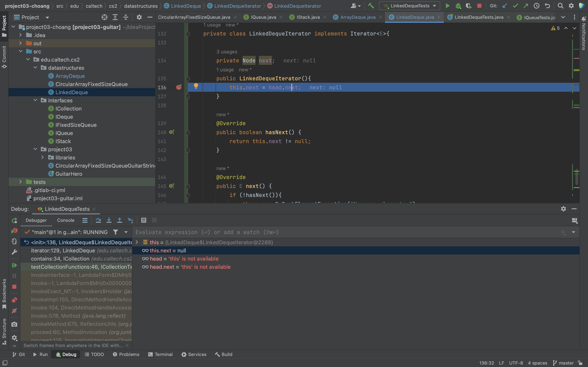The image size is (588, 367).
Task: Click the Rerun LinkedDequeTests icon
Action: pyautogui.click(x=14, y=220)
